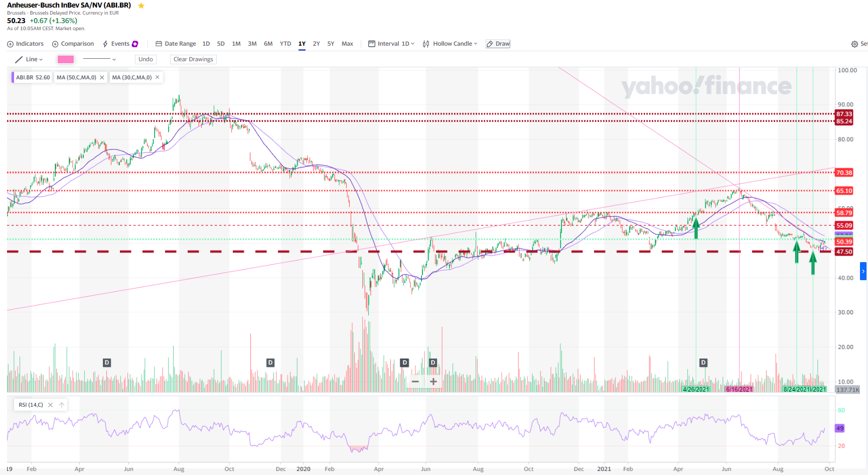Zoom out the chart with minus button
Image resolution: width=868 pixels, height=475 pixels.
(415, 382)
